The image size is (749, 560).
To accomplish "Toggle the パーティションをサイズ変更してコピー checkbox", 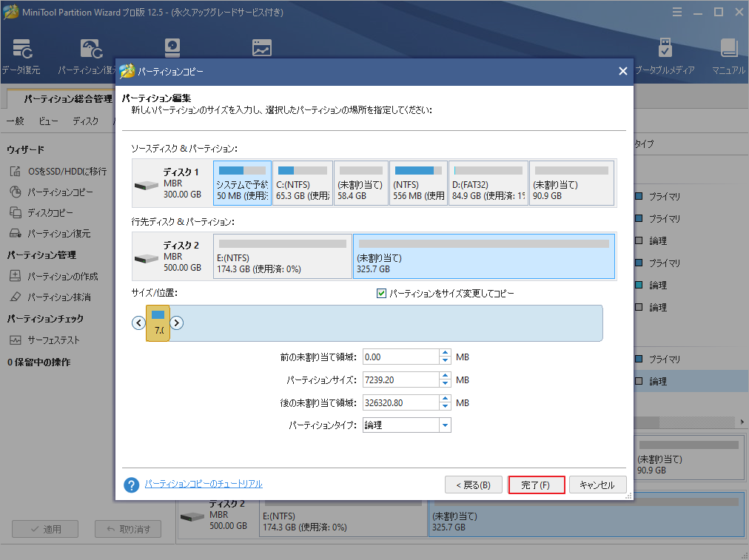I will 381,294.
